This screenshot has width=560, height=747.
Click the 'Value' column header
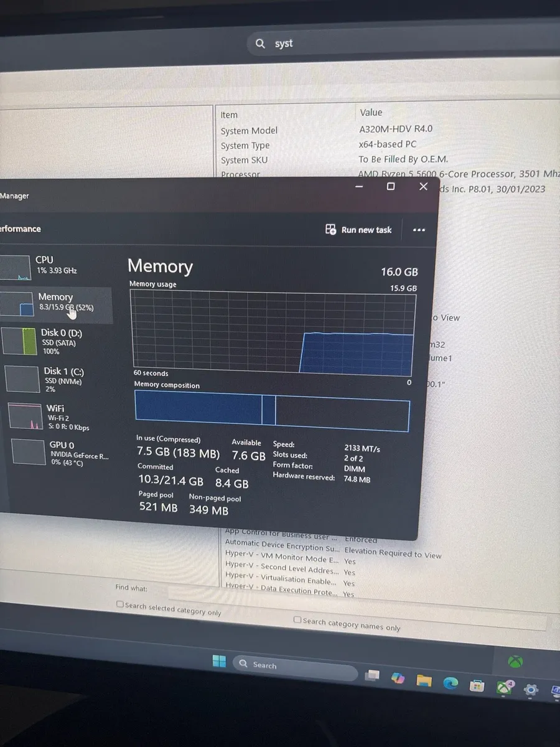(x=371, y=113)
